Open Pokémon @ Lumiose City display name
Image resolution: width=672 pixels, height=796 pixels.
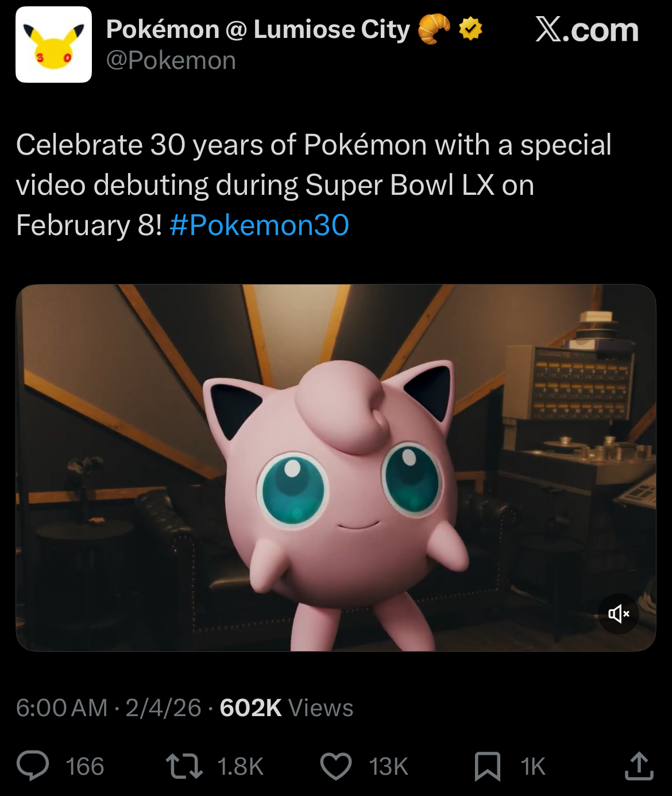click(258, 29)
